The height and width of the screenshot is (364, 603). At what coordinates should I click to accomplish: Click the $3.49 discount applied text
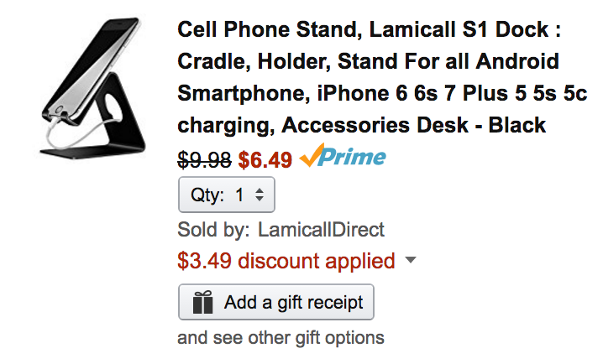[x=286, y=261]
